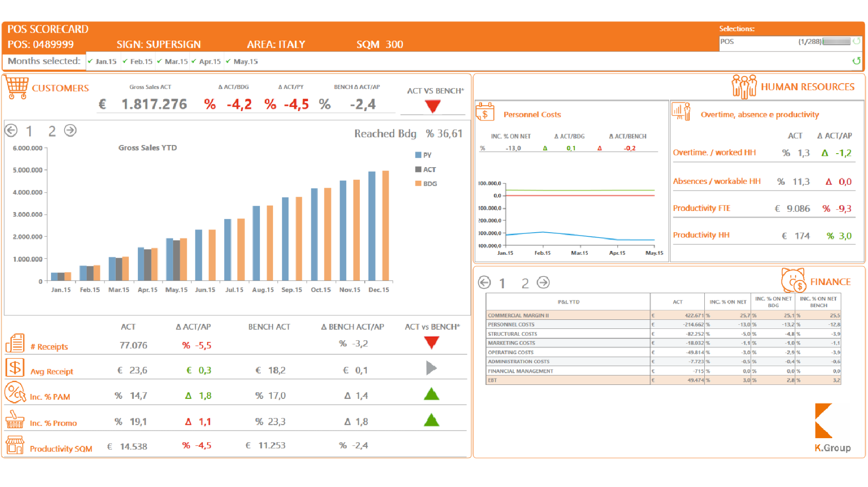This screenshot has width=868, height=487.
Task: Click the Personnel Costs calendar icon
Action: tap(485, 112)
